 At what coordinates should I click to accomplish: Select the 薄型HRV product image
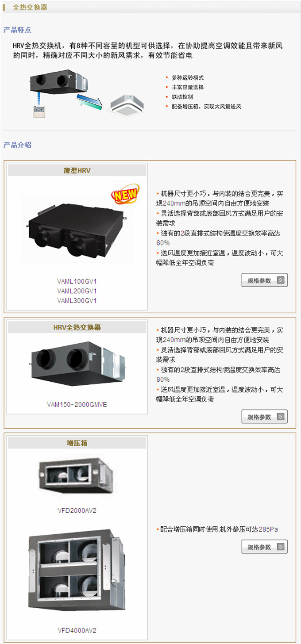[x=77, y=228]
